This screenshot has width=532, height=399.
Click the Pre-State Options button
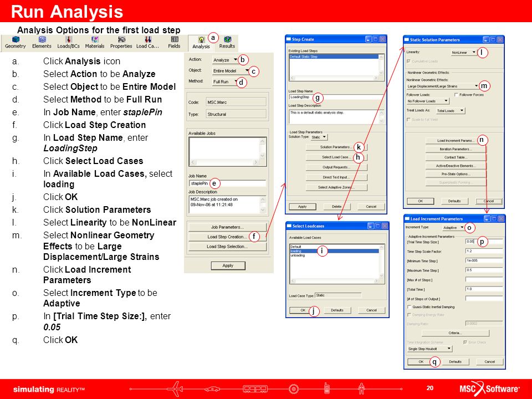point(456,174)
